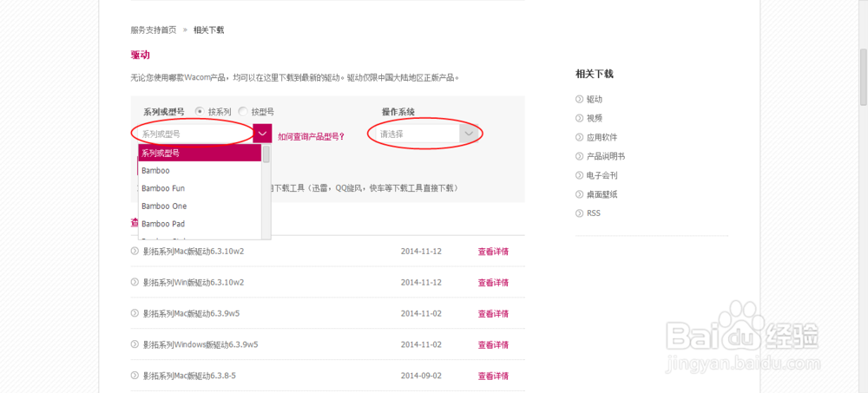View details for 影拓系列Win版驱动6.3.10w2
This screenshot has height=393, width=868.
tap(493, 282)
